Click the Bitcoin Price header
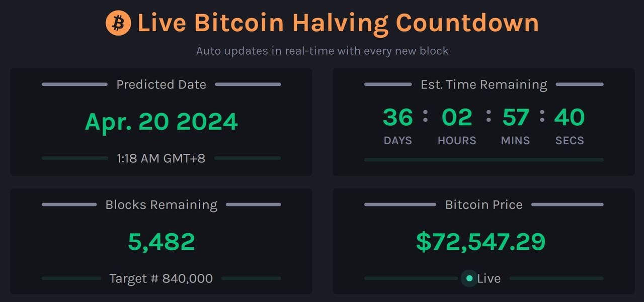The width and height of the screenshot is (644, 302). coord(484,205)
